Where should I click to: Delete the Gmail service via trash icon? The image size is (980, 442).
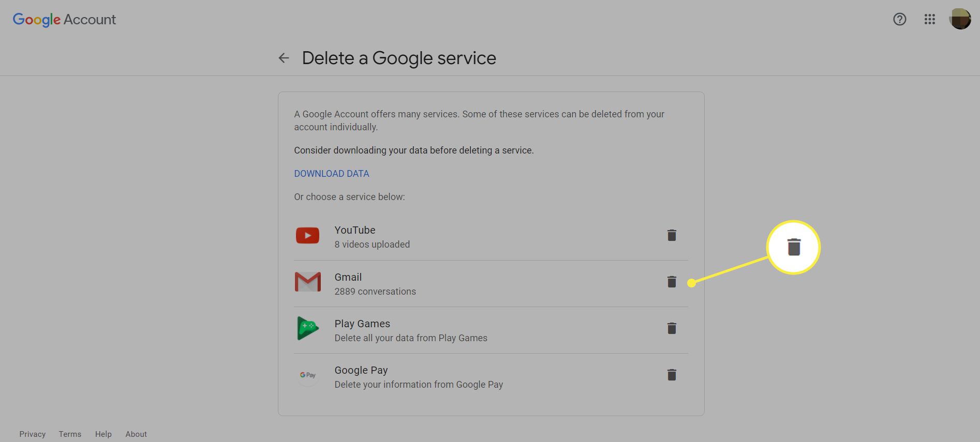(x=672, y=282)
